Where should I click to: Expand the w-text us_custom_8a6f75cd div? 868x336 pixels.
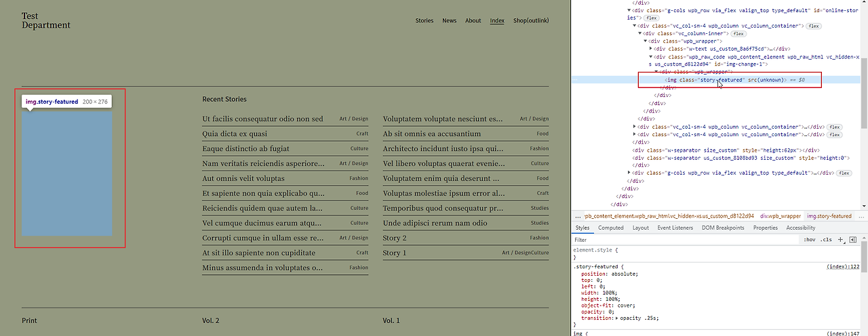click(x=651, y=49)
